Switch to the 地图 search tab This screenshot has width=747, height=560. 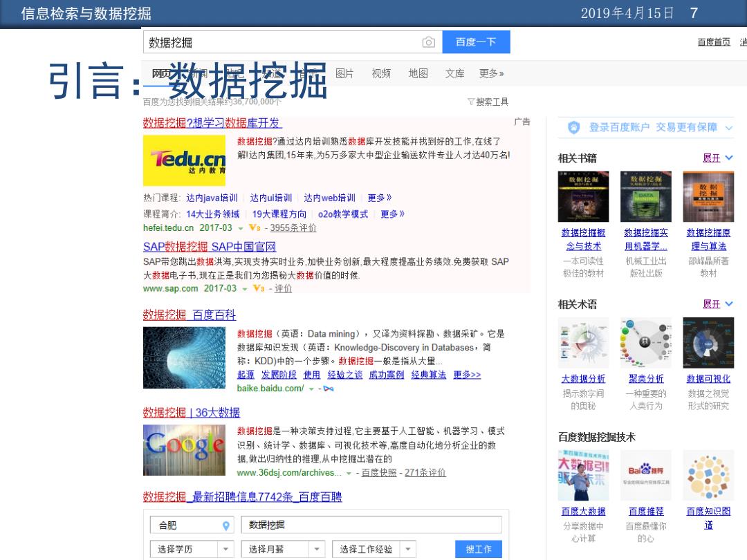418,73
